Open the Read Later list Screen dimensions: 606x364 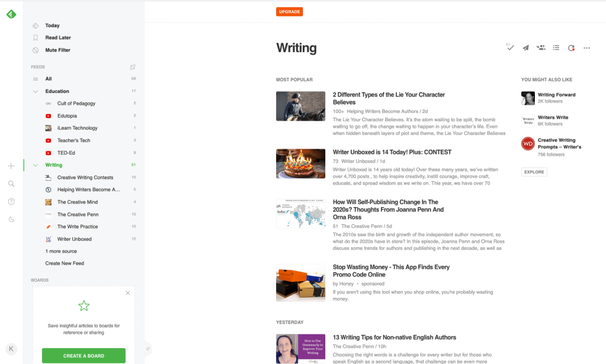(x=57, y=38)
